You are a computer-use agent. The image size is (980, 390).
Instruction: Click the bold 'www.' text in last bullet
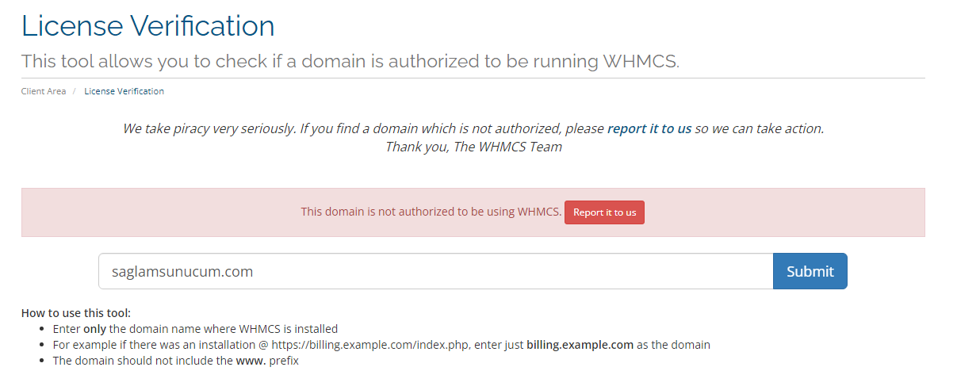[250, 361]
